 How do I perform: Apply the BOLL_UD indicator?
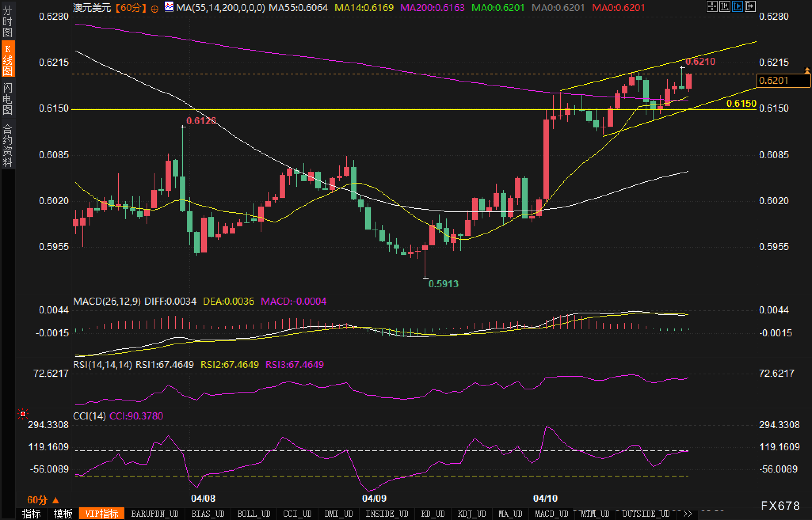[x=254, y=514]
